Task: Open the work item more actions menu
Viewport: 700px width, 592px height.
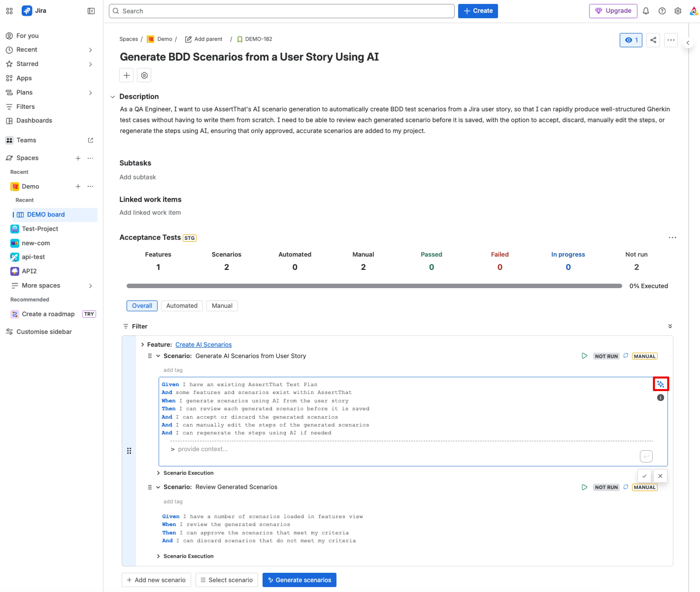Action: click(671, 40)
